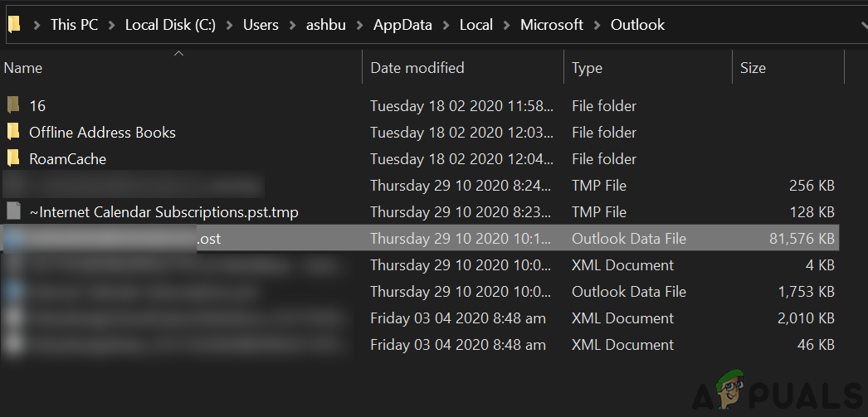Click the Offline Address Books folder icon
868x417 pixels.
pos(12,132)
